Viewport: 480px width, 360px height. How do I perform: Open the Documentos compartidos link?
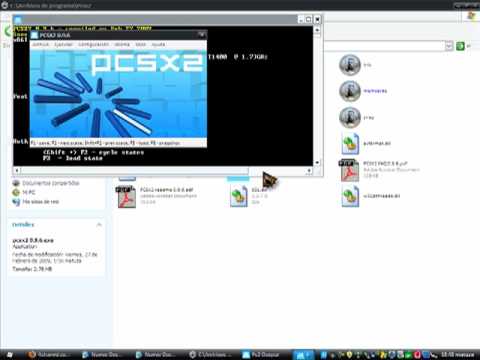pos(51,183)
